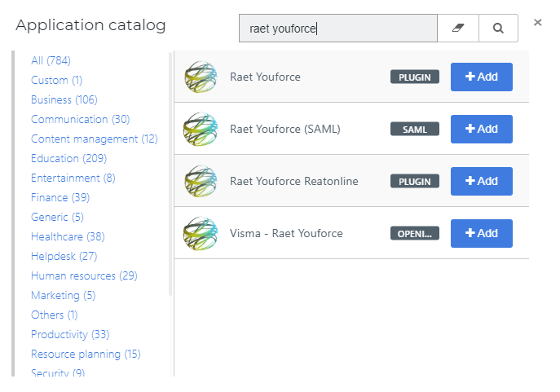Screen dimensions: 560x392
Task: Add the Raet Youforce (SAML) application
Action: click(482, 129)
